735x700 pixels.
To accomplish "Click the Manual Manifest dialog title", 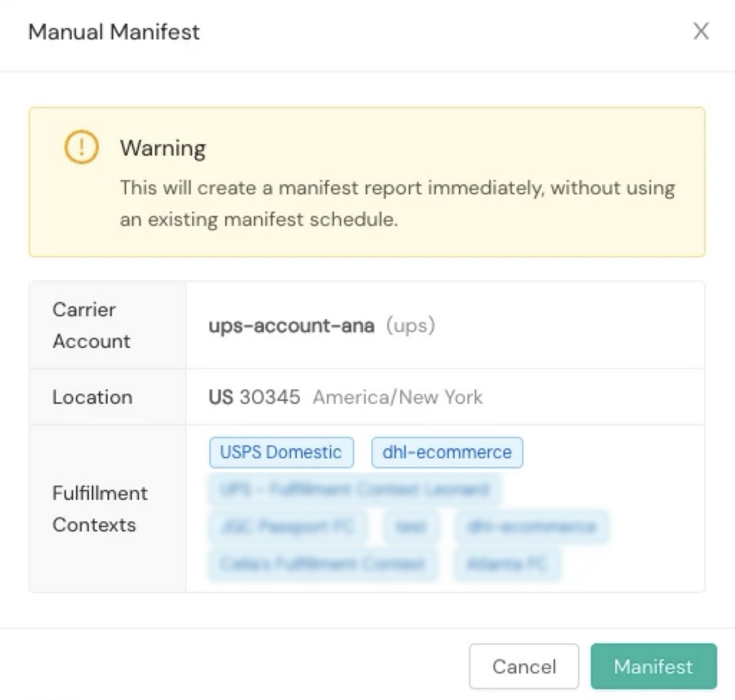I will click(x=114, y=32).
